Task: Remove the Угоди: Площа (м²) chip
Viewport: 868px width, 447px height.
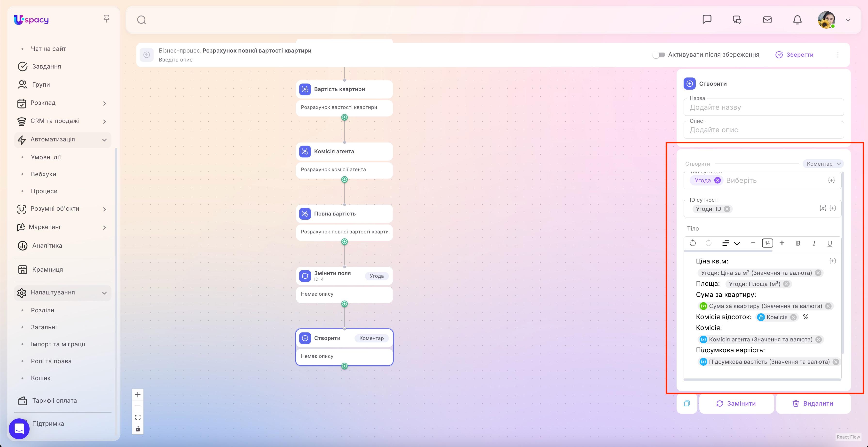Action: coord(786,284)
